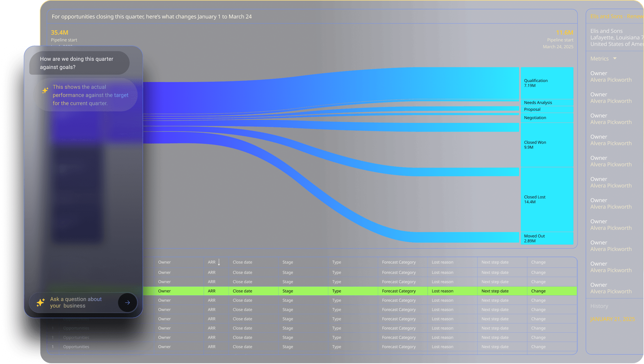This screenshot has width=644, height=364.
Task: Open the 'Elis and Sons - Renew' panel title
Action: (x=617, y=16)
